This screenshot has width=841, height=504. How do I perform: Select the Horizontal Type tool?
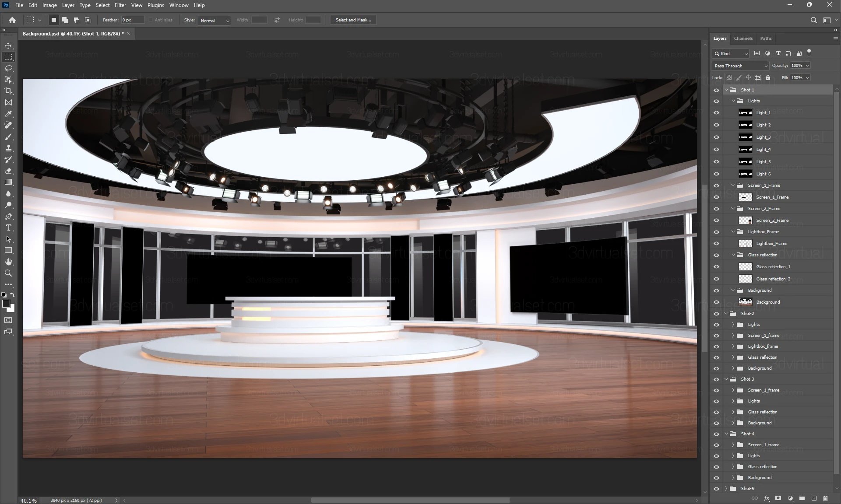[8, 227]
